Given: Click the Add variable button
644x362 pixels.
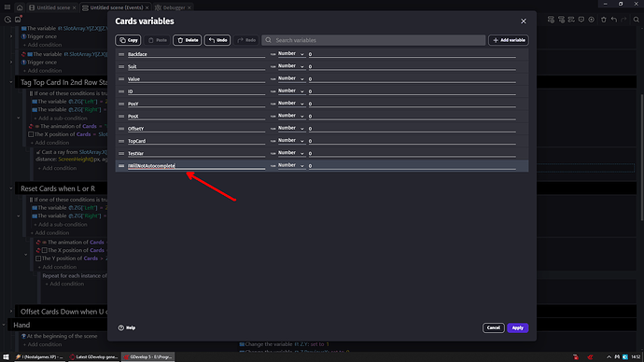Looking at the screenshot, I should [x=509, y=40].
